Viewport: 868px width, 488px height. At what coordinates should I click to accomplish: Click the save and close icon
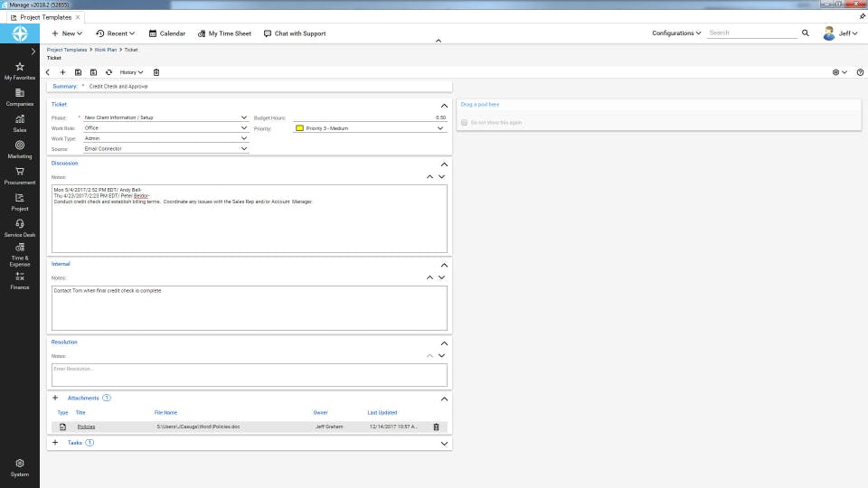click(x=93, y=72)
